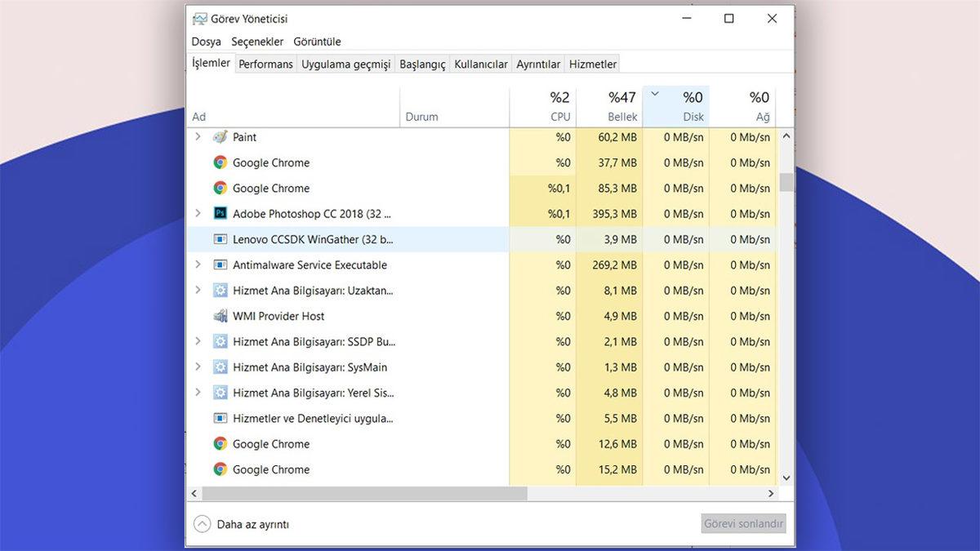Select the WMI Provider Host icon
980x551 pixels.
(220, 316)
